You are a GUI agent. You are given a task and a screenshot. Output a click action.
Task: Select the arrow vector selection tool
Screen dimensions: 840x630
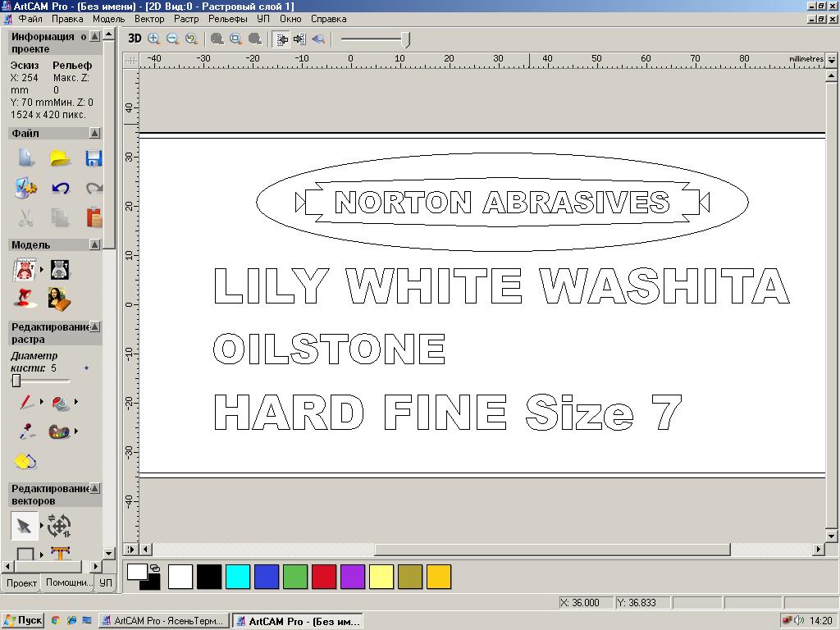click(x=25, y=525)
